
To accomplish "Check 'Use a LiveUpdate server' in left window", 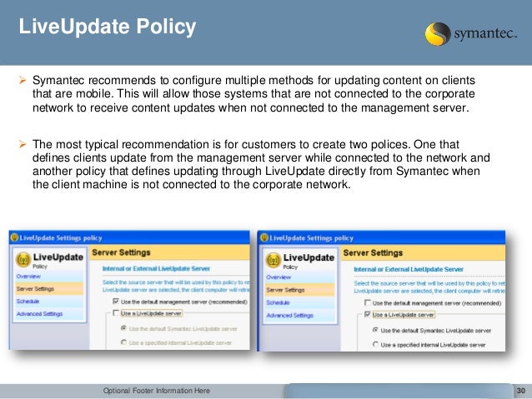I will pos(116,313).
